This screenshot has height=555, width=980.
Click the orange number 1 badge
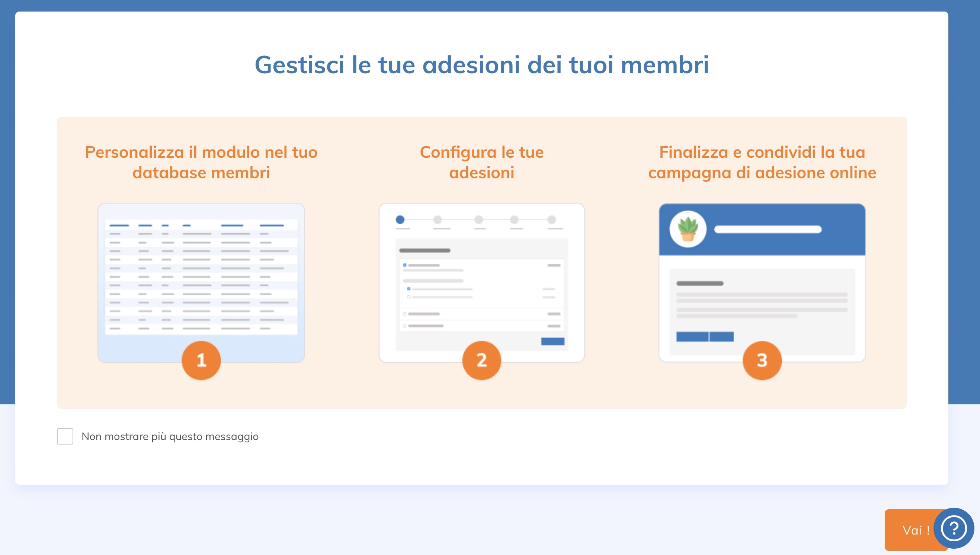coord(201,360)
